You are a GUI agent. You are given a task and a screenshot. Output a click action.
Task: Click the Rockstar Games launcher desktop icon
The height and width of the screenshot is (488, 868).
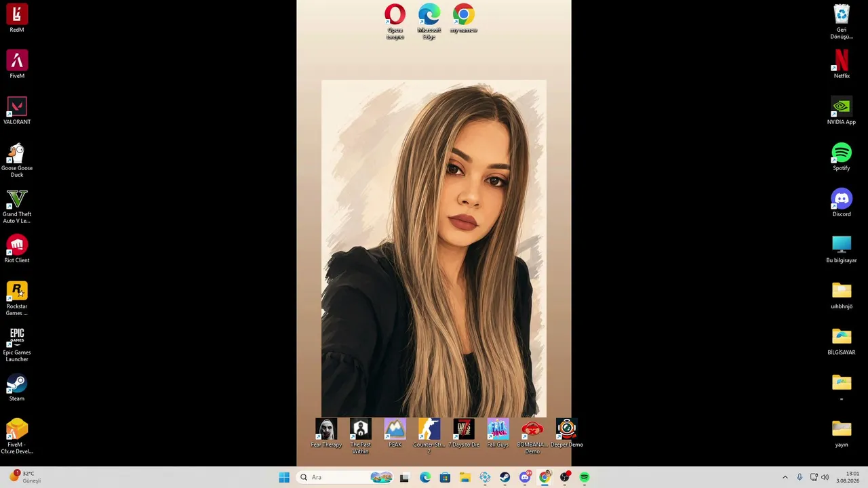click(17, 298)
